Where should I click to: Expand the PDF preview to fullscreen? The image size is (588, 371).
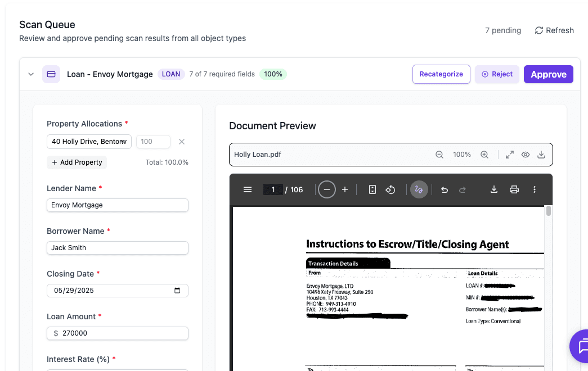pos(509,154)
